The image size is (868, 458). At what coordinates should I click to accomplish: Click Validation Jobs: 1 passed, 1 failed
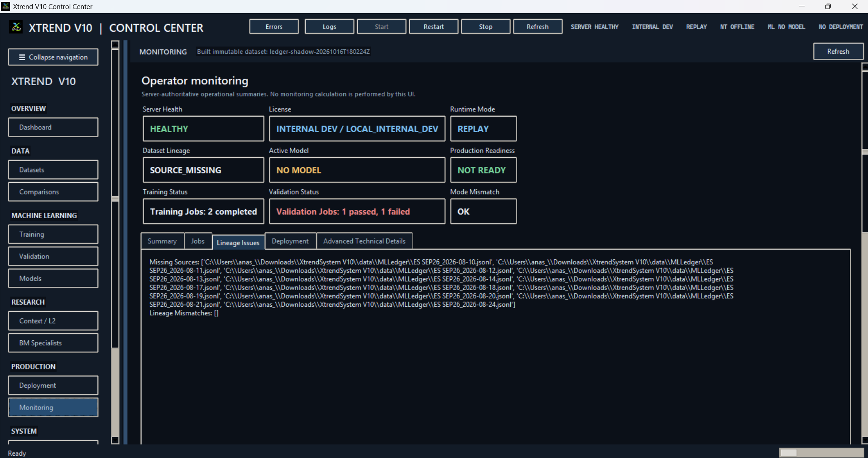(x=357, y=211)
